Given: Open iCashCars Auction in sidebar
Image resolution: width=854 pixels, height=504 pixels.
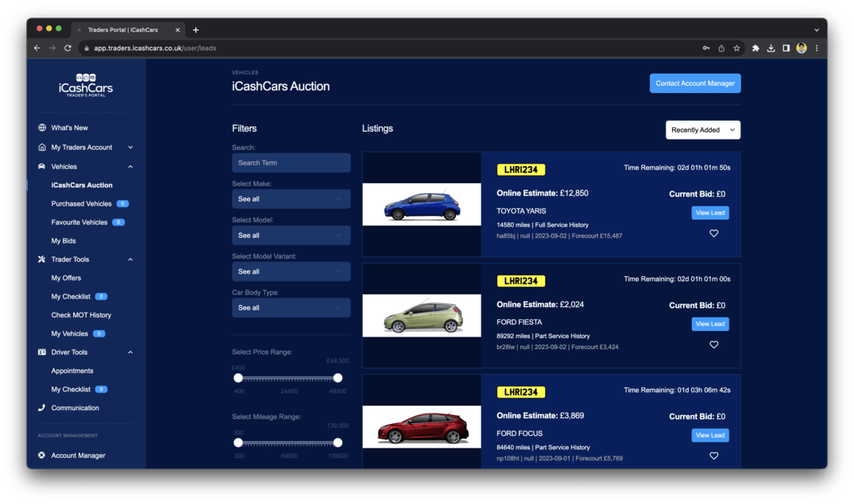Looking at the screenshot, I should (82, 185).
